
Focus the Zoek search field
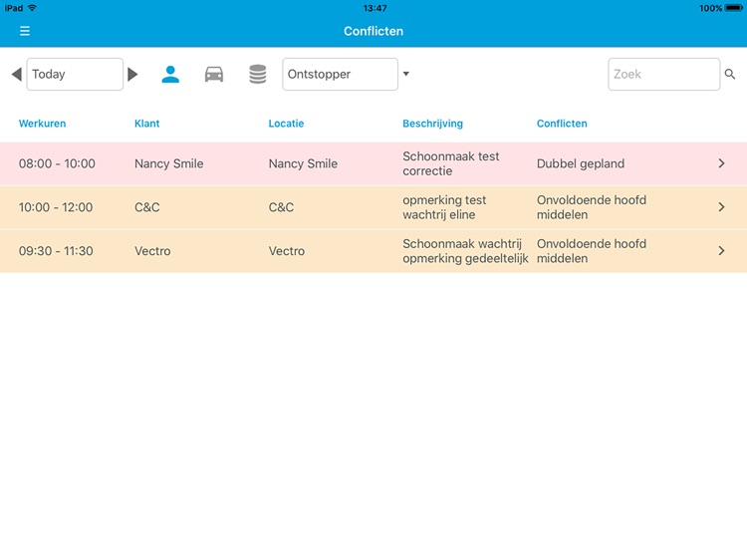[x=663, y=75]
